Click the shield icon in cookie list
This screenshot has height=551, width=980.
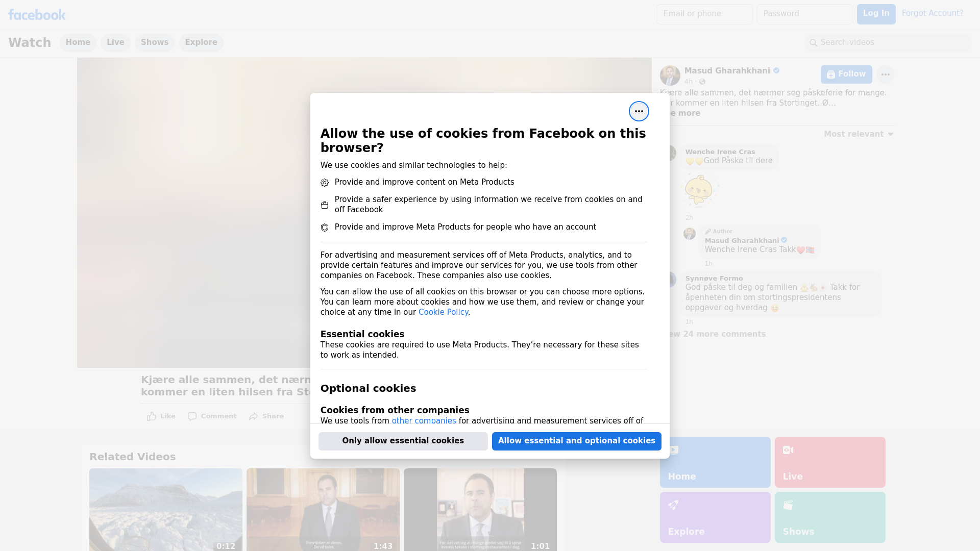pyautogui.click(x=325, y=228)
